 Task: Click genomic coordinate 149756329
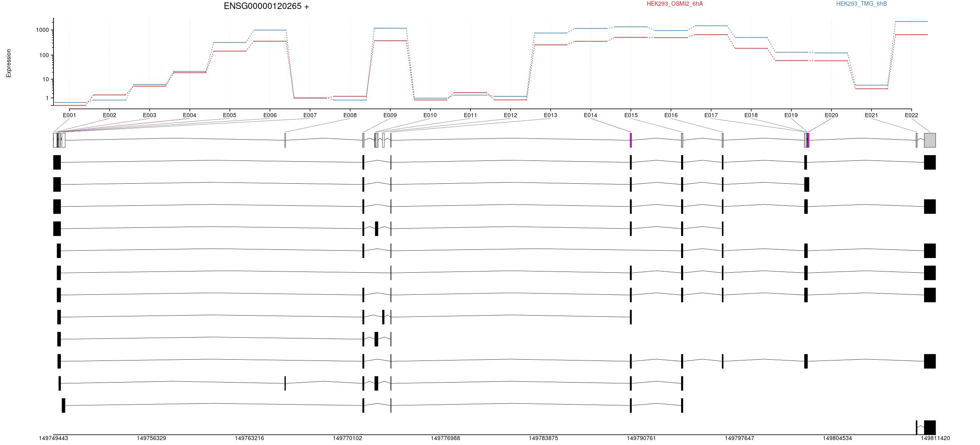151,438
